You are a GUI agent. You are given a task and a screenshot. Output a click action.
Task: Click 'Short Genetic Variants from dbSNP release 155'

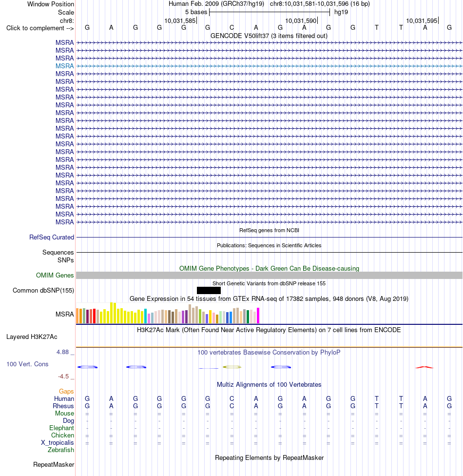click(269, 283)
